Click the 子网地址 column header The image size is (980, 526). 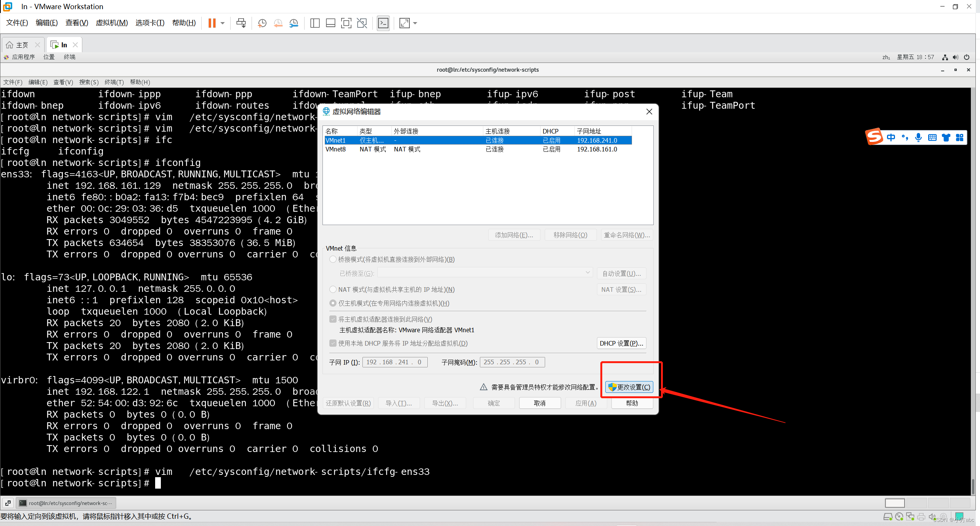[x=603, y=131]
